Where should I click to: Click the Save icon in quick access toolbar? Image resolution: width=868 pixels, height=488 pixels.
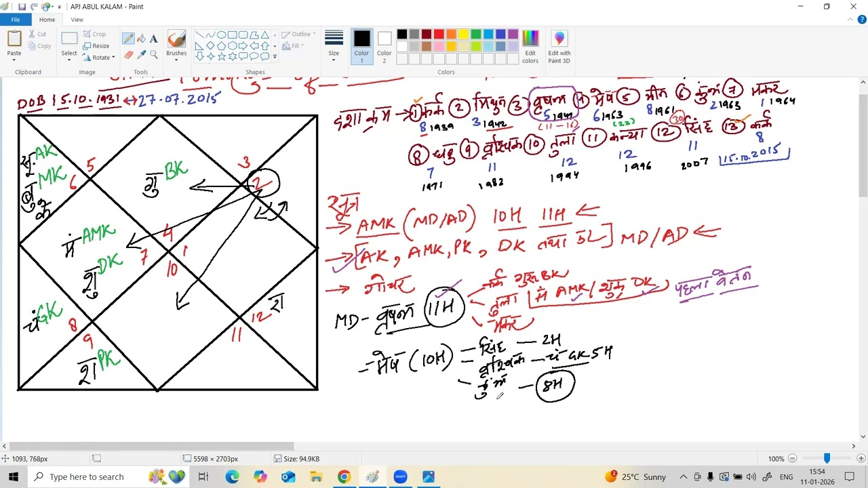(22, 7)
